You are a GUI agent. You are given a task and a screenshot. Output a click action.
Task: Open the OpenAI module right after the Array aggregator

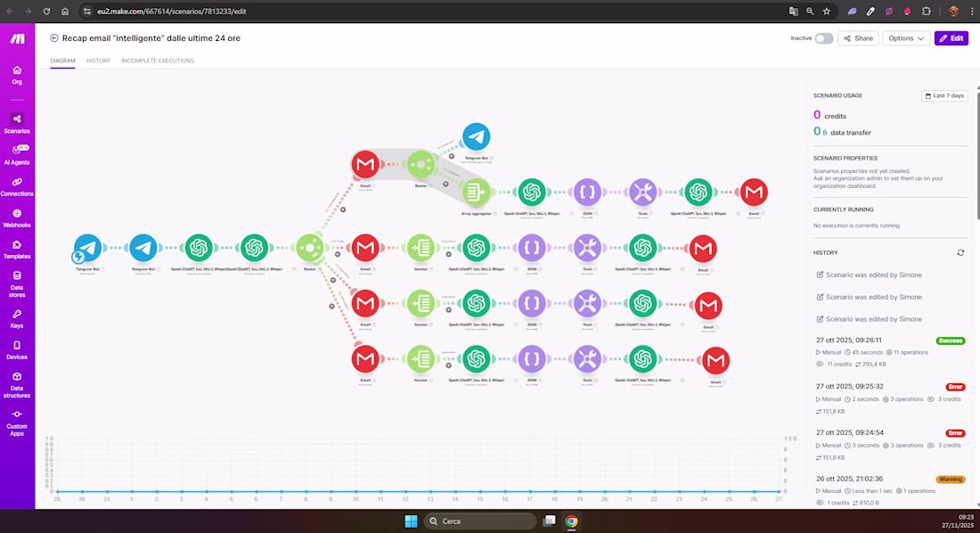tap(532, 192)
